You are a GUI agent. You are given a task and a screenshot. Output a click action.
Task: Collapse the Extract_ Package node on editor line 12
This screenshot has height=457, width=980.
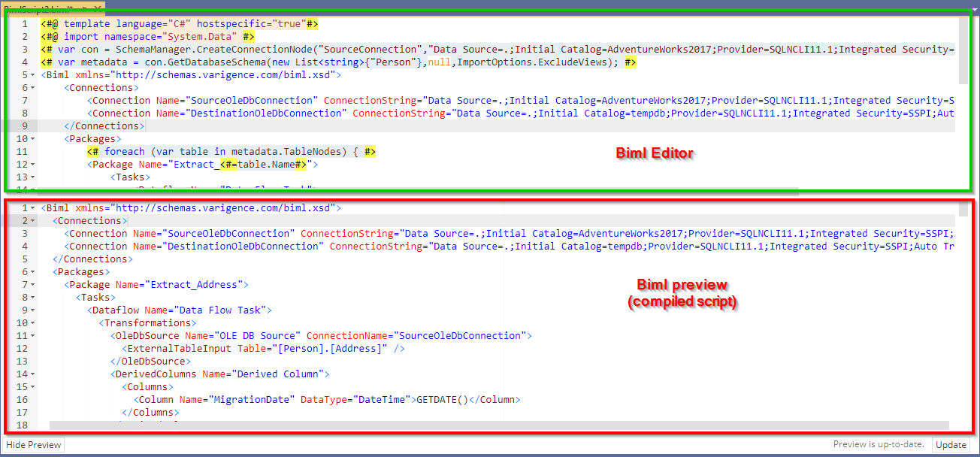point(34,165)
